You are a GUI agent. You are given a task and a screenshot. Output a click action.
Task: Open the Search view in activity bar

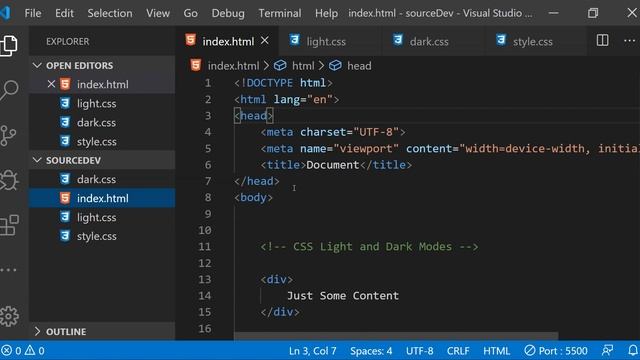(9, 90)
